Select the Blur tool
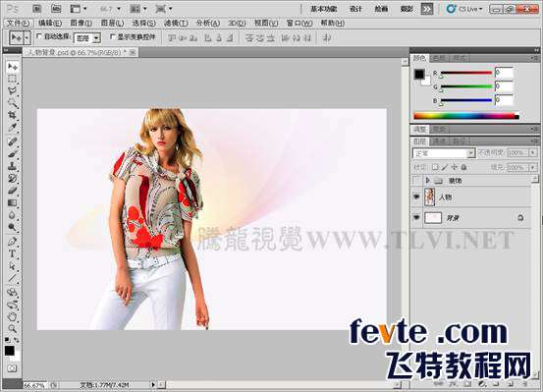This screenshot has height=392, width=543. coord(13,215)
